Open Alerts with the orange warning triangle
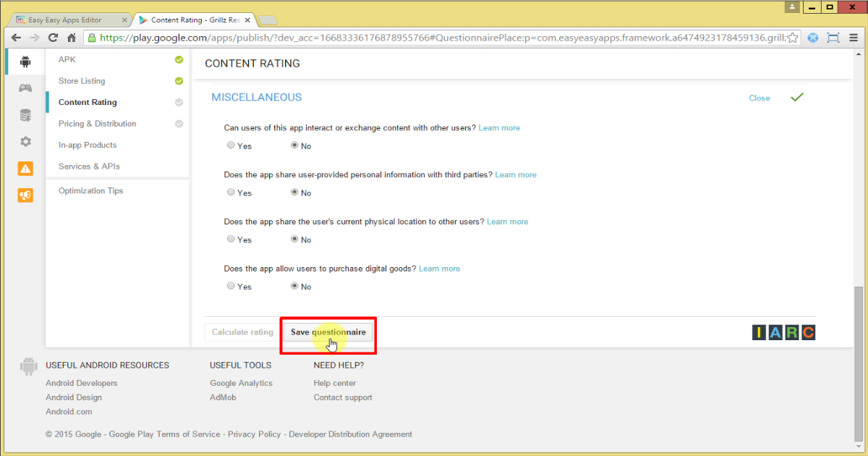Image resolution: width=868 pixels, height=456 pixels. click(x=25, y=168)
